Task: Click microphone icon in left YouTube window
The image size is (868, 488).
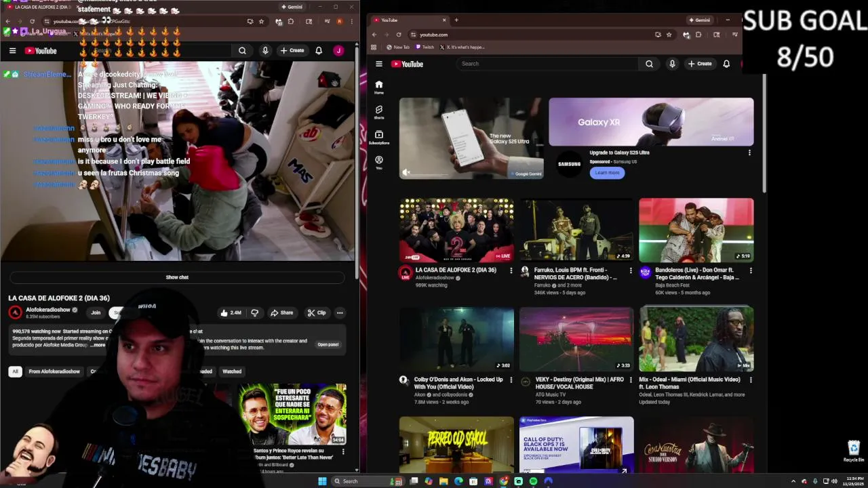Action: (x=265, y=51)
